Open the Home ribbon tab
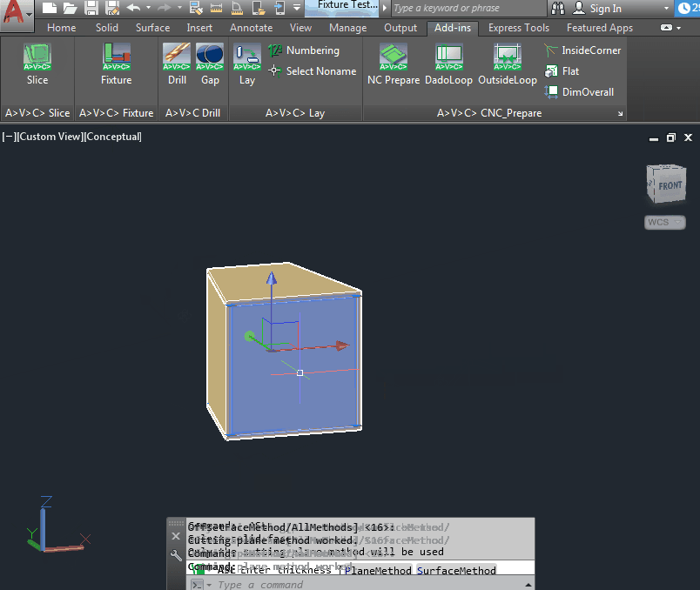 [62, 28]
